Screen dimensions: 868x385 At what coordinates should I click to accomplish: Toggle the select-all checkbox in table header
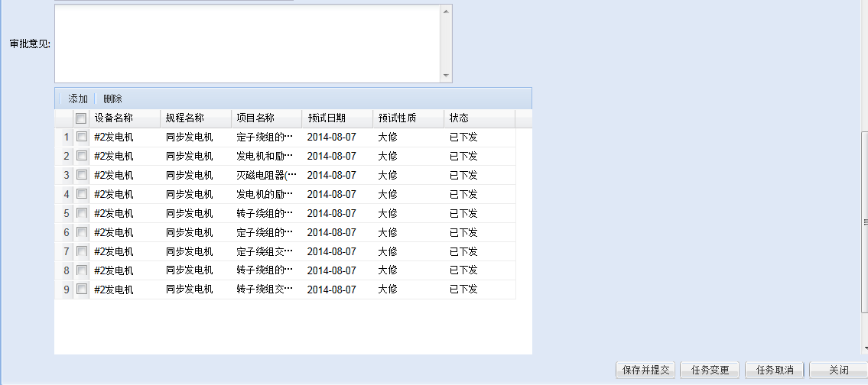click(81, 118)
